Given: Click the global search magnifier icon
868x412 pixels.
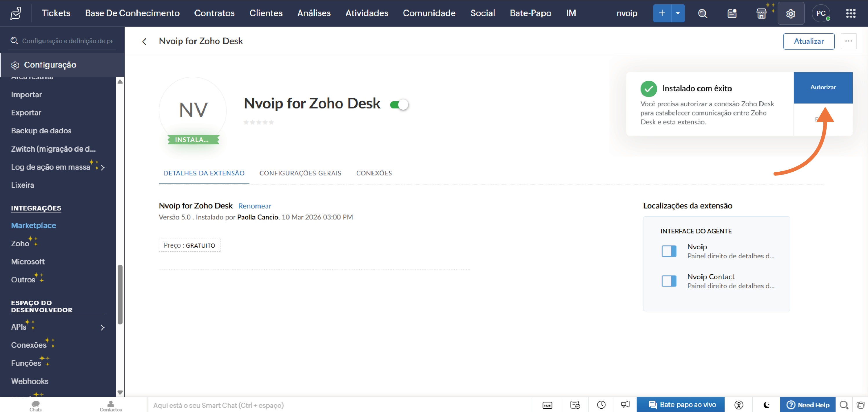Looking at the screenshot, I should point(702,14).
